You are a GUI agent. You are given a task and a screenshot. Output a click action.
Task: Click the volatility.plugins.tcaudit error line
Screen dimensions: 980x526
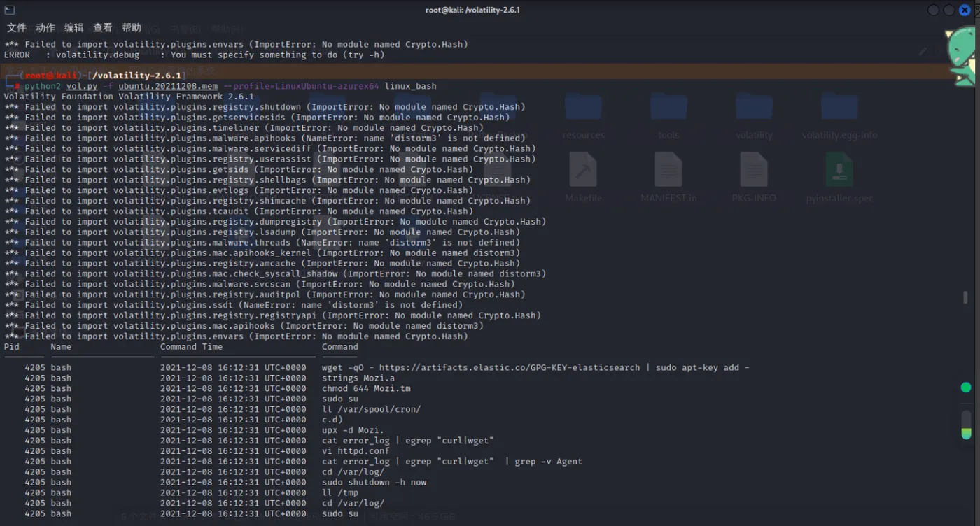coord(239,211)
